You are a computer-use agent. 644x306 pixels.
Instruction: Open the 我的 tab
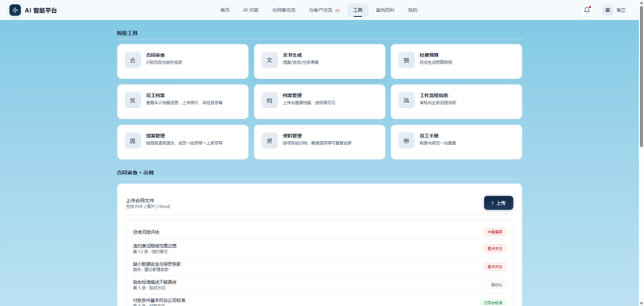pos(413,10)
